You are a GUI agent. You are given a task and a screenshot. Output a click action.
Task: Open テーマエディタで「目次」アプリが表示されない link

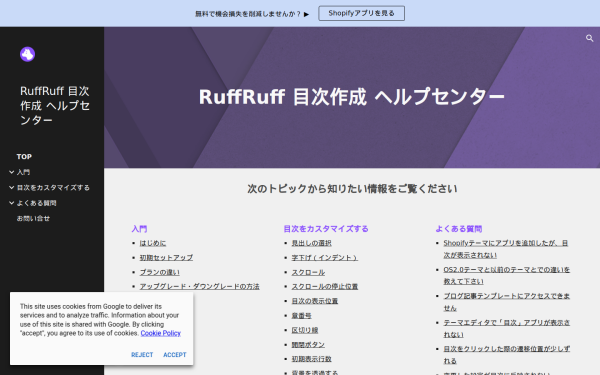(x=507, y=328)
